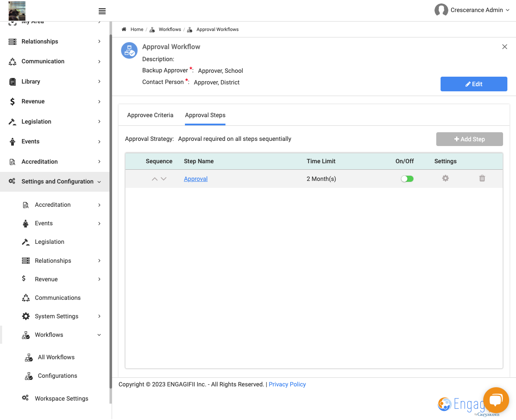The height and width of the screenshot is (420, 516).
Task: Expand the top Revenue menu chevron
Action: [x=99, y=102]
